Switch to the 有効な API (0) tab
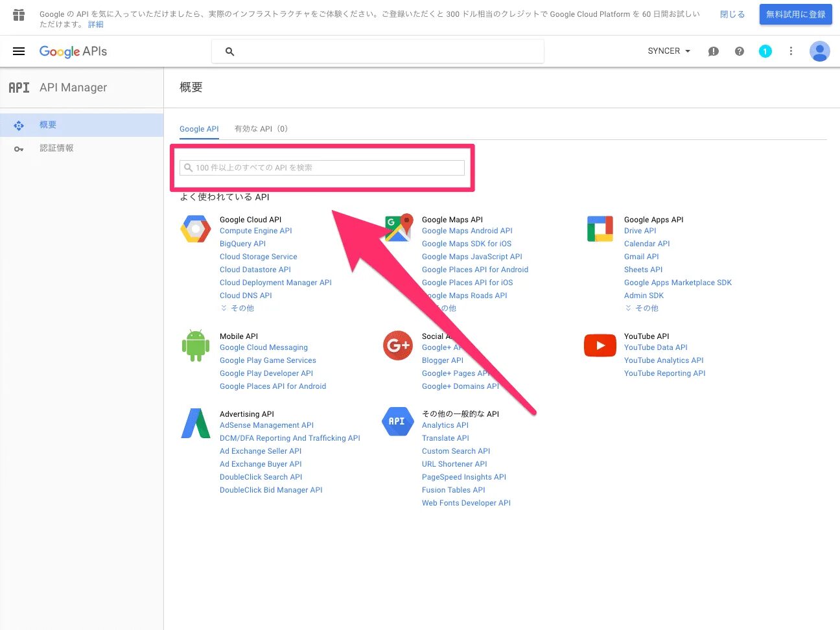This screenshot has height=630, width=840. pos(261,129)
